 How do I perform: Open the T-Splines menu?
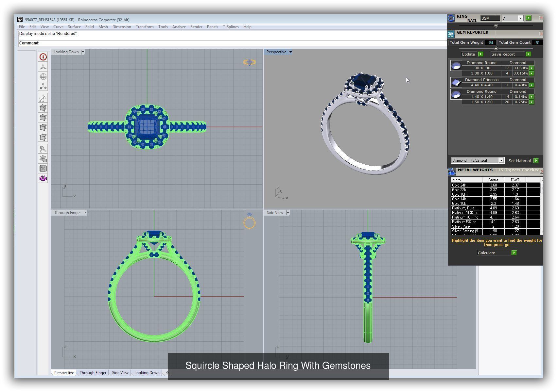pos(231,27)
